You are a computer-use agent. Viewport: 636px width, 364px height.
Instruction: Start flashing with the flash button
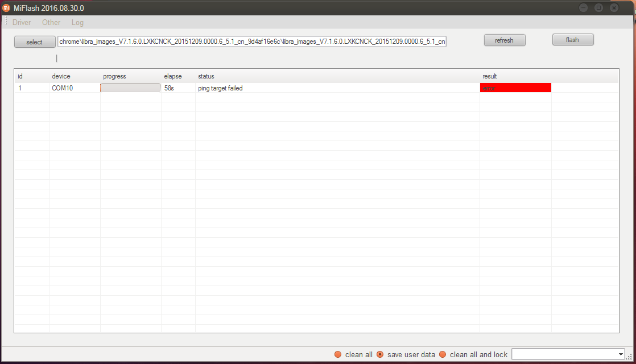(x=572, y=40)
